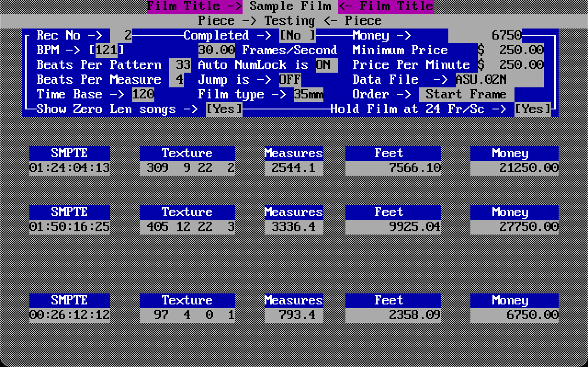Click the Minimum Price amount 250.00
Screen dimensions: 588x367
(511, 51)
